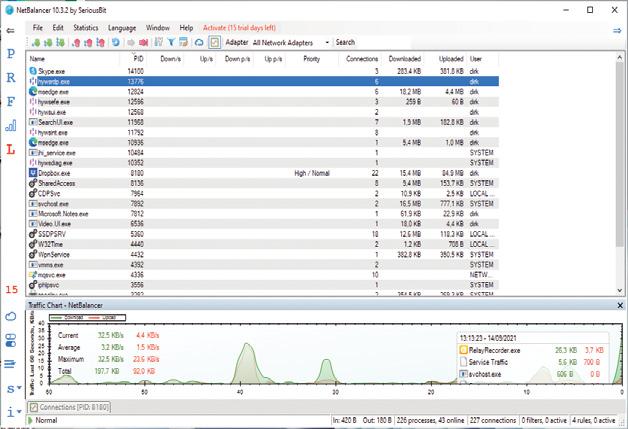Select the iphlpsvc service row
Image resolution: width=628 pixels, height=429 pixels.
click(x=263, y=285)
